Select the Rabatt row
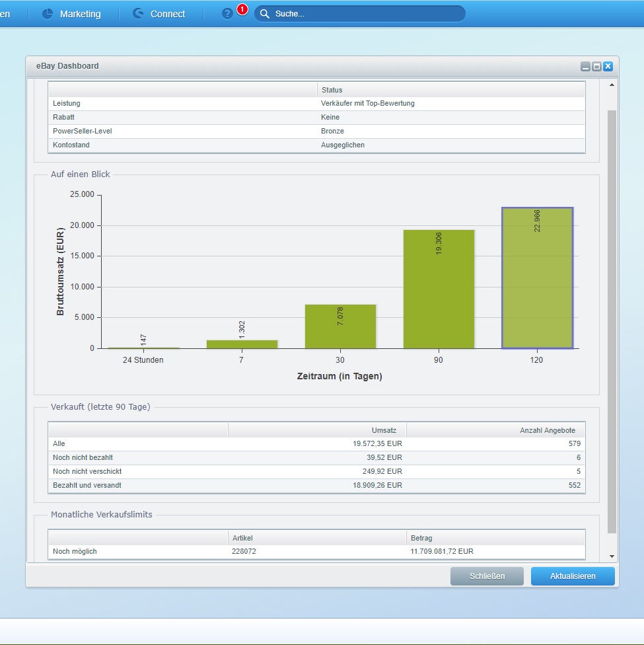The height and width of the screenshot is (645, 644). 316,117
